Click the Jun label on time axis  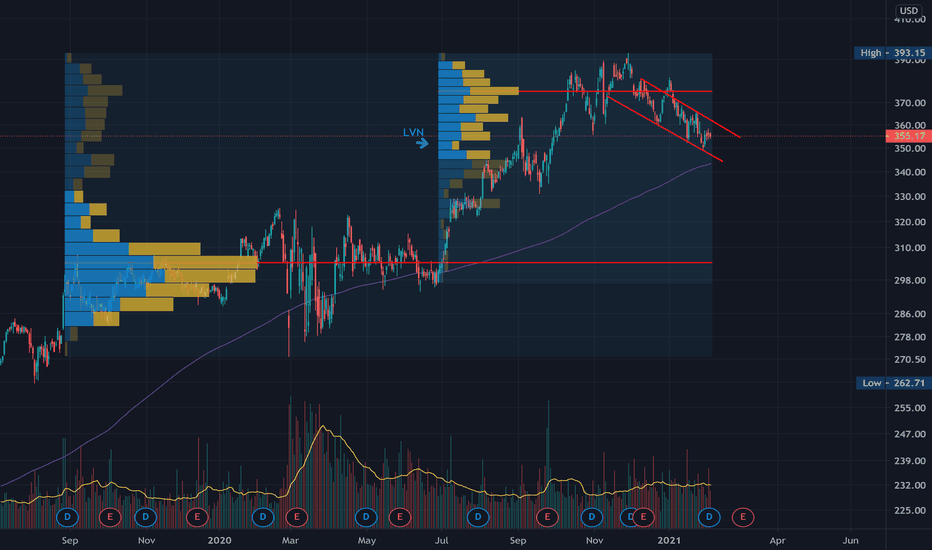pos(851,540)
